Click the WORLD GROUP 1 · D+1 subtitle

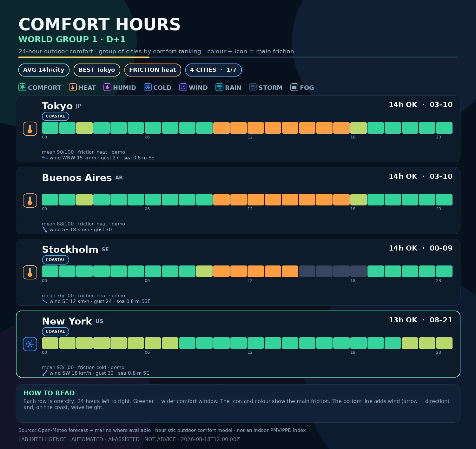coord(72,39)
